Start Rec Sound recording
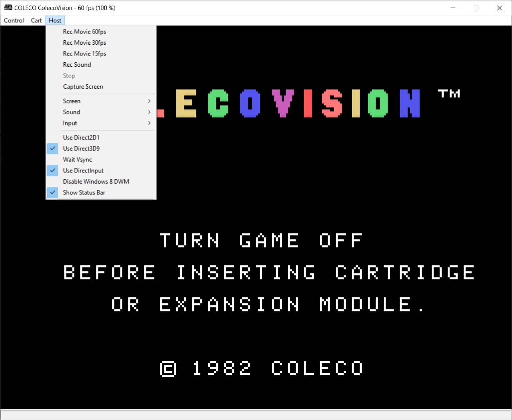The height and width of the screenshot is (420, 512). coord(77,65)
